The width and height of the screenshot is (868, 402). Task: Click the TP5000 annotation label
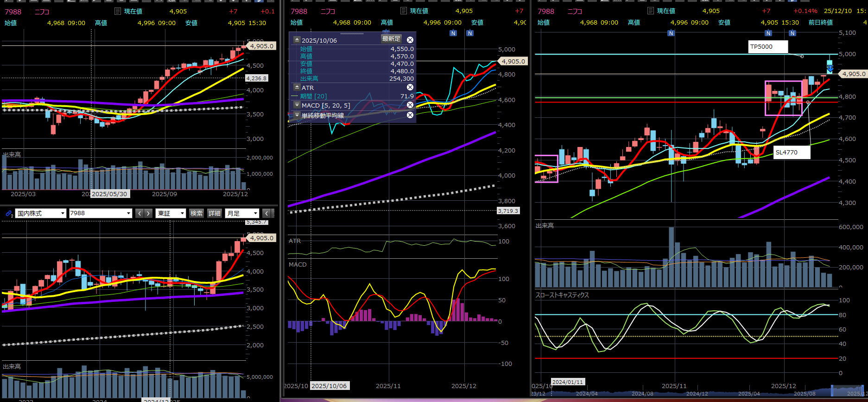pyautogui.click(x=768, y=47)
